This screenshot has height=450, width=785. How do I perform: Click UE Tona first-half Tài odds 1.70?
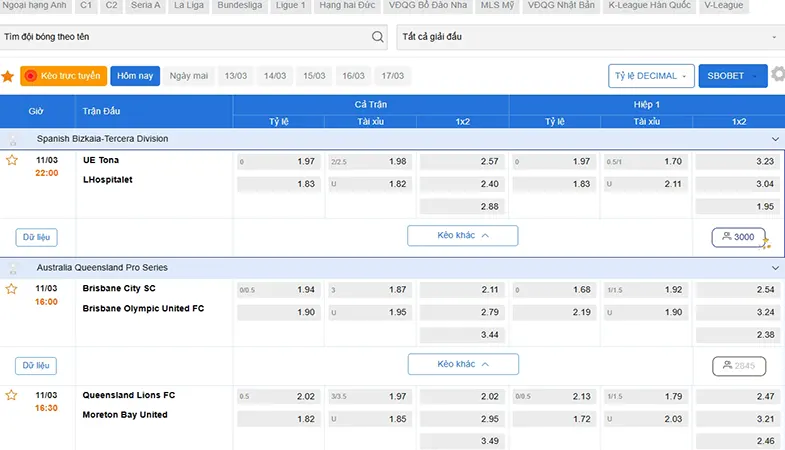[x=646, y=162]
